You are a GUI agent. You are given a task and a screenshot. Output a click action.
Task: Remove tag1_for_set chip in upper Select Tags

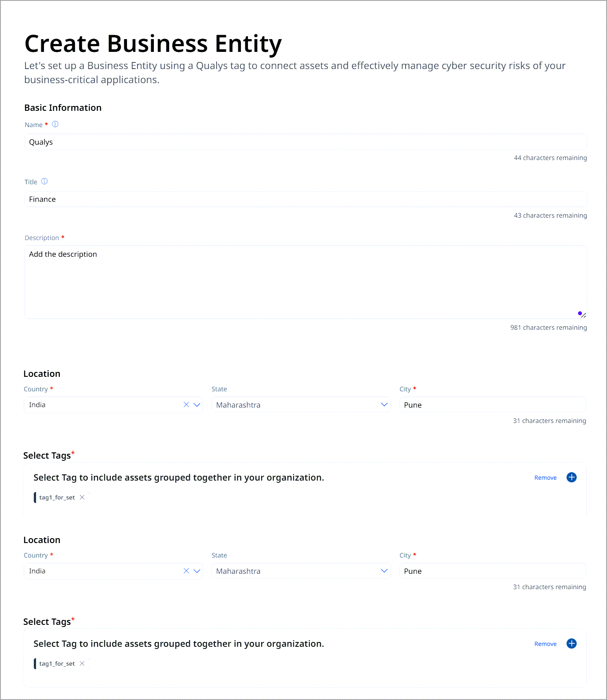[82, 497]
